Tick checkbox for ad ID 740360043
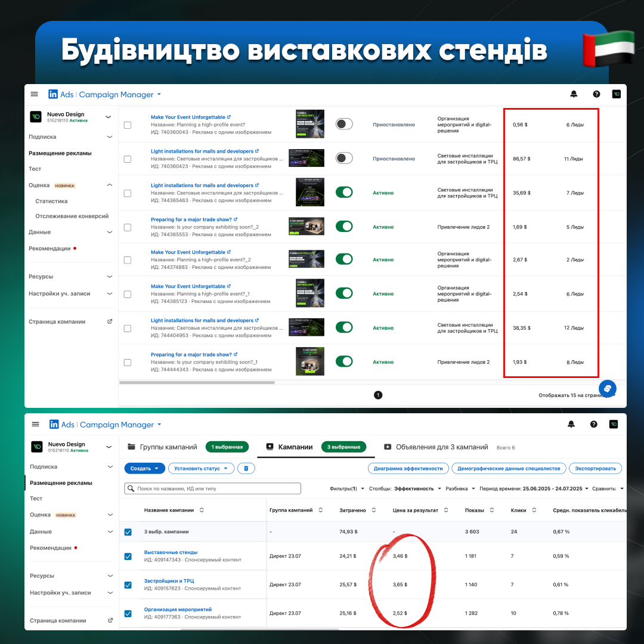 pos(128,125)
